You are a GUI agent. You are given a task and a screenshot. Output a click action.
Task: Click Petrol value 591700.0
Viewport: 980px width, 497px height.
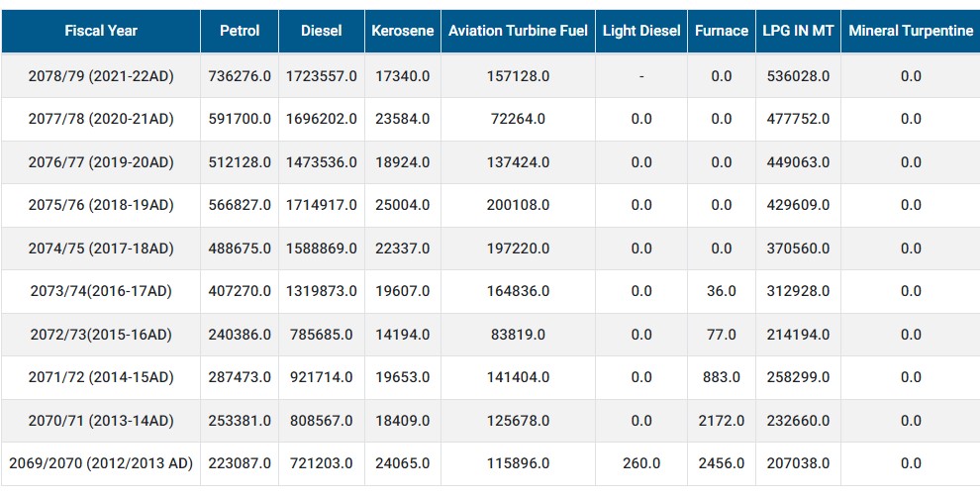tap(240, 119)
